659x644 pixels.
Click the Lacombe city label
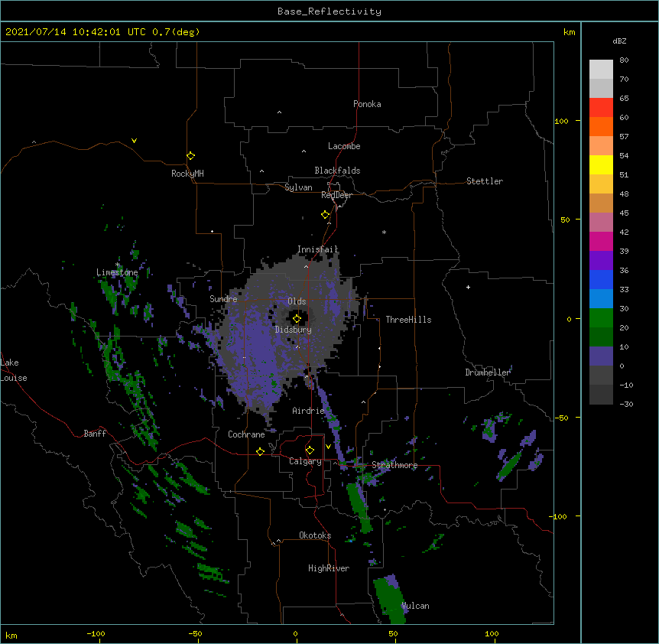click(x=344, y=146)
